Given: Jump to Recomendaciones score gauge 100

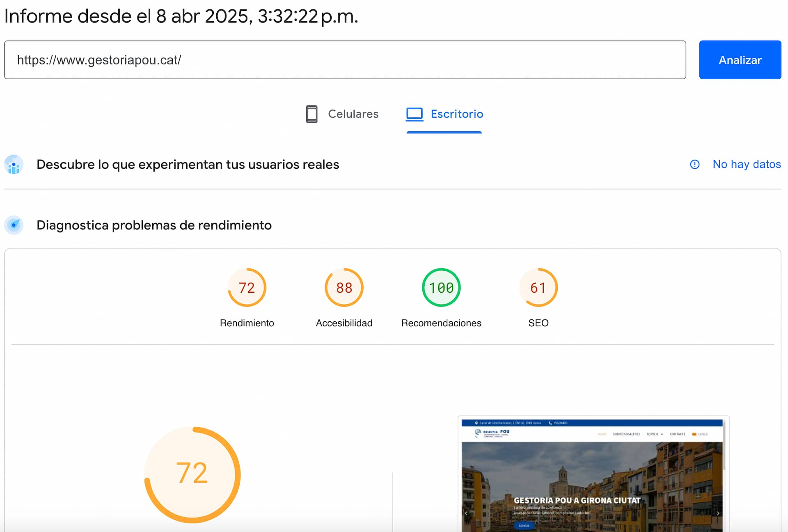Looking at the screenshot, I should point(441,287).
